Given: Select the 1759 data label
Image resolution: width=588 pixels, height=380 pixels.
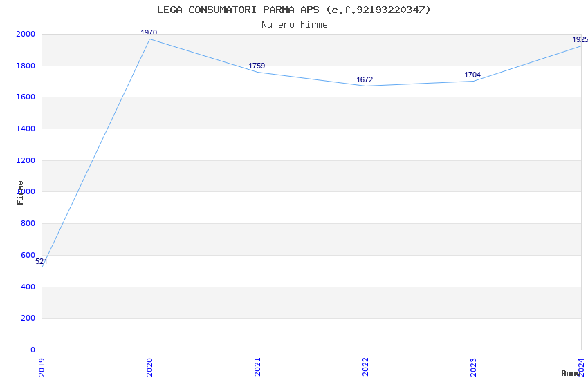Looking at the screenshot, I should point(257,66).
